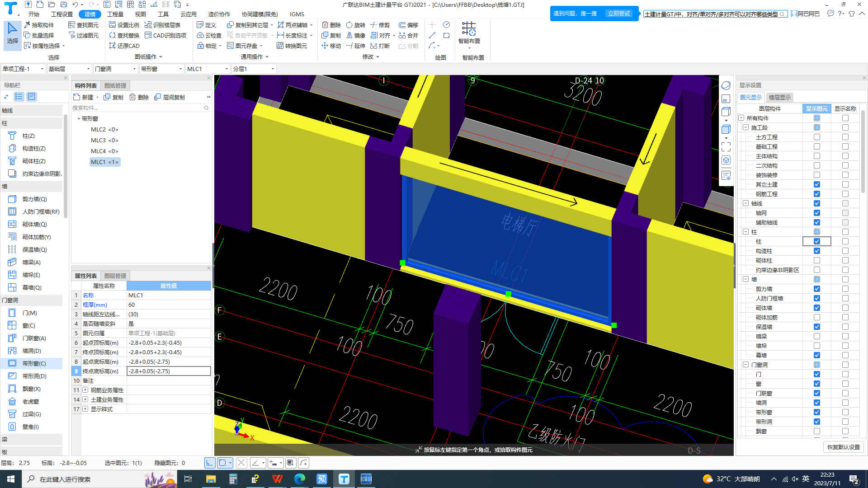The image size is (868, 488).
Task: Toggle 显示图元 checkbox for 带形窗
Action: 816,412
